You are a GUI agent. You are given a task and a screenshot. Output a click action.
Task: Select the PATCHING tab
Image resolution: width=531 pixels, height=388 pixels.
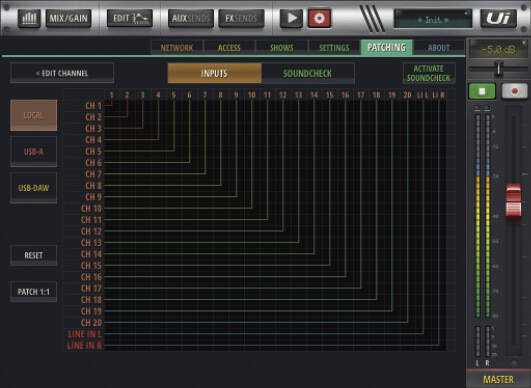coord(387,47)
